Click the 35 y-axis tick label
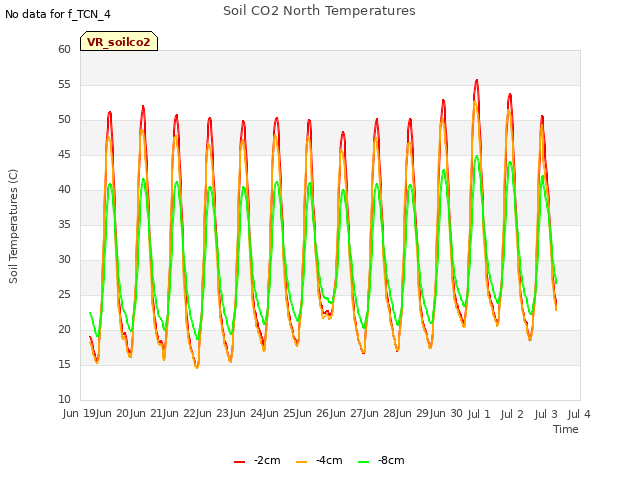Viewport: 640px width, 480px height. pyautogui.click(x=64, y=224)
